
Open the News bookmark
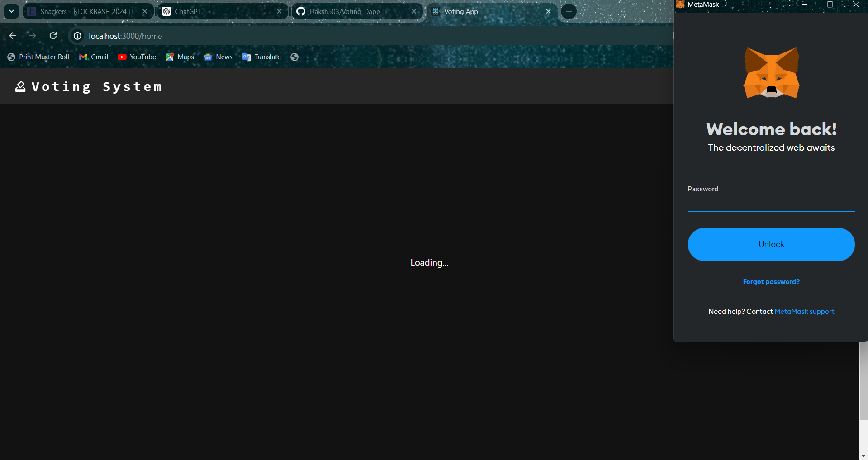click(218, 57)
